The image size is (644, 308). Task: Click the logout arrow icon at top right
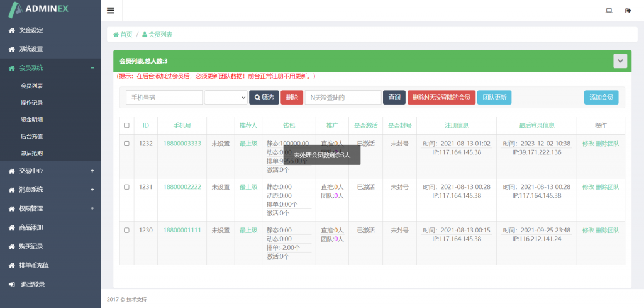[628, 10]
